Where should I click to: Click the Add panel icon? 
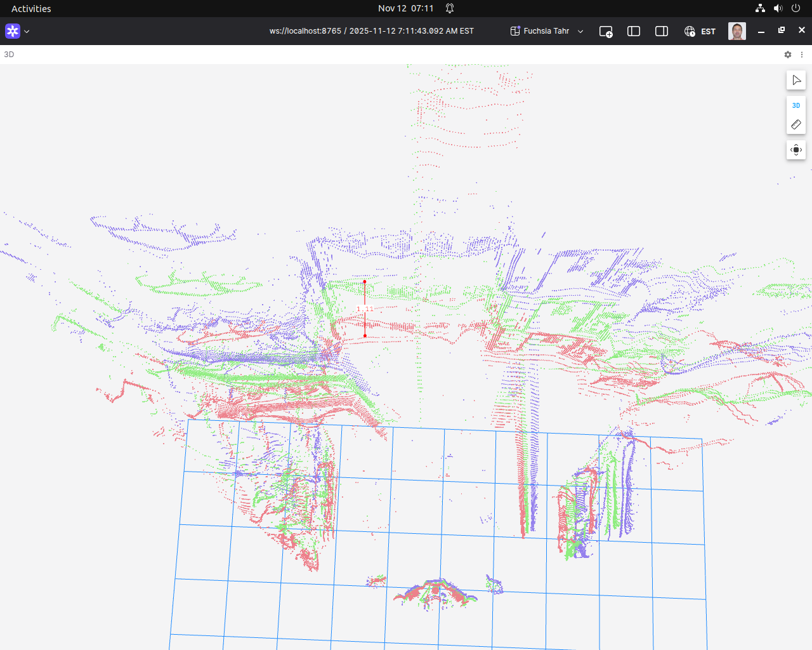(x=606, y=31)
